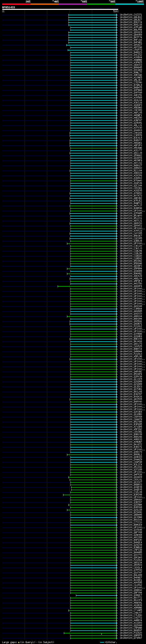Click the UniRef100_Q9S827 label

click(x=131, y=45)
